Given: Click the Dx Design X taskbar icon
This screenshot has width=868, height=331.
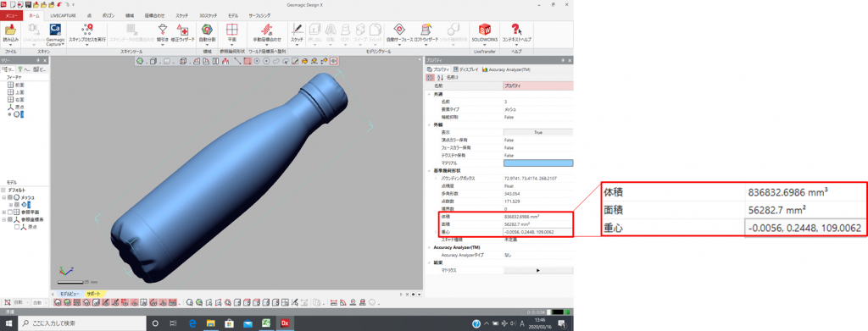Looking at the screenshot, I should [286, 323].
